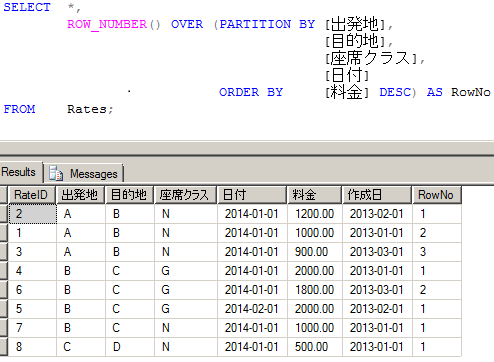Click the 日付 column header
The image size is (494, 362).
(x=252, y=195)
